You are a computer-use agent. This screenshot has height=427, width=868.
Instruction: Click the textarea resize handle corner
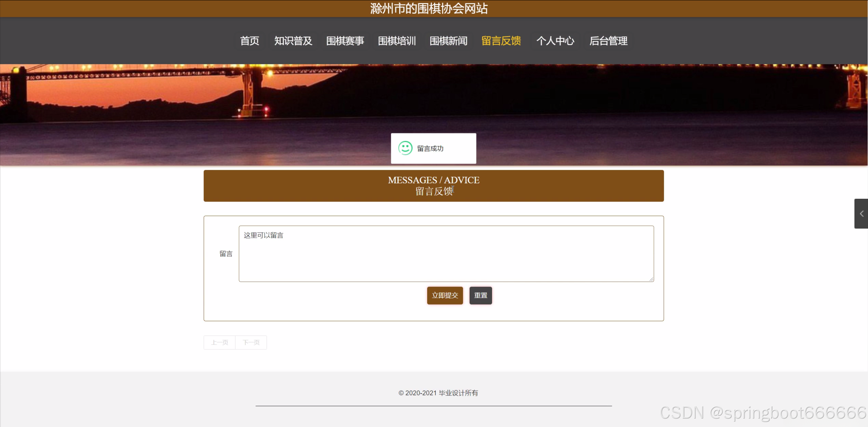click(651, 279)
